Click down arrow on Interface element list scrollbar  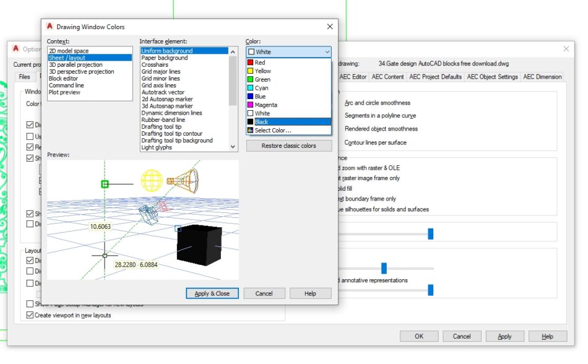point(233,146)
